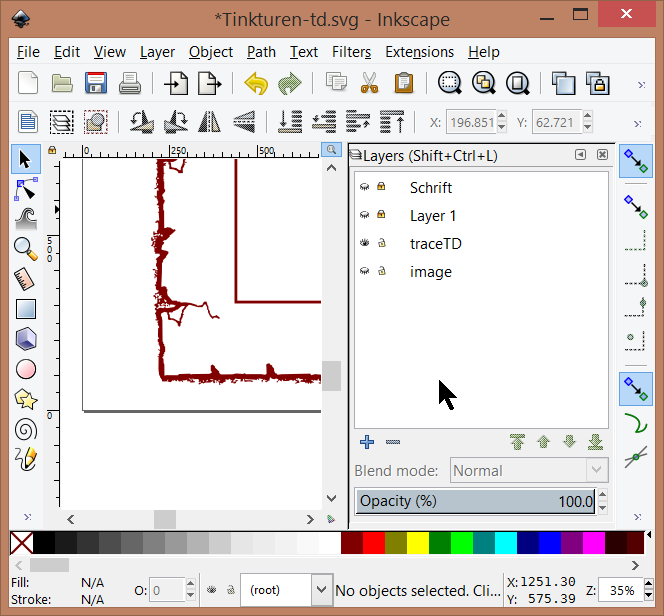Select the Node editing tool
This screenshot has width=664, height=616.
coord(26,189)
